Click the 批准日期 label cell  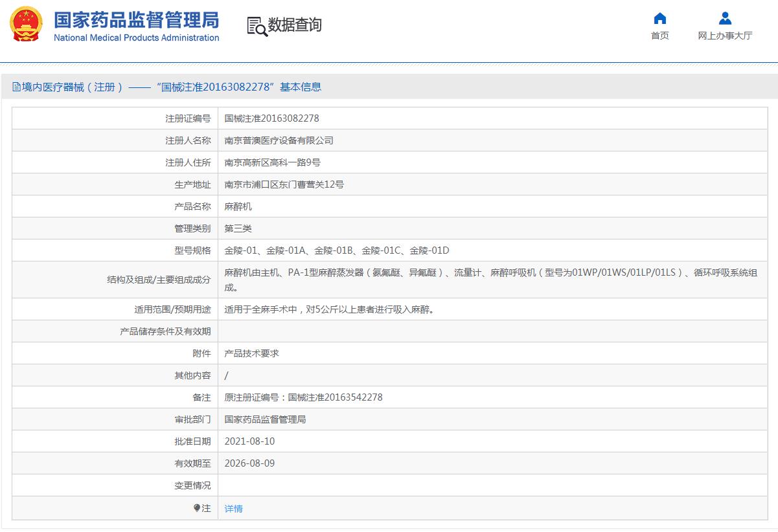tap(115, 441)
